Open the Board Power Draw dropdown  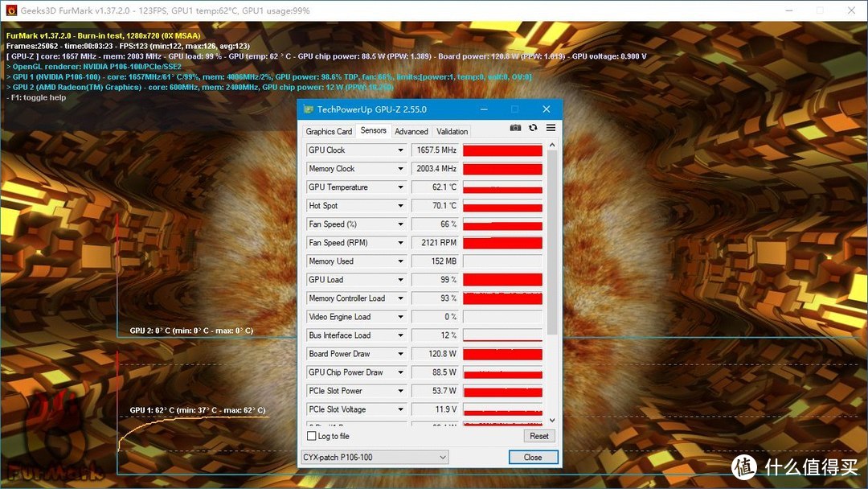[401, 354]
